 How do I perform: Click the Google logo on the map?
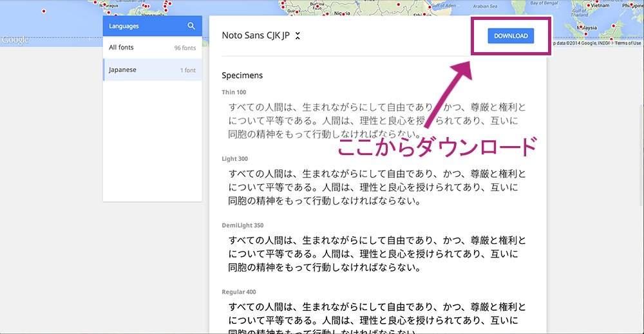coord(15,40)
